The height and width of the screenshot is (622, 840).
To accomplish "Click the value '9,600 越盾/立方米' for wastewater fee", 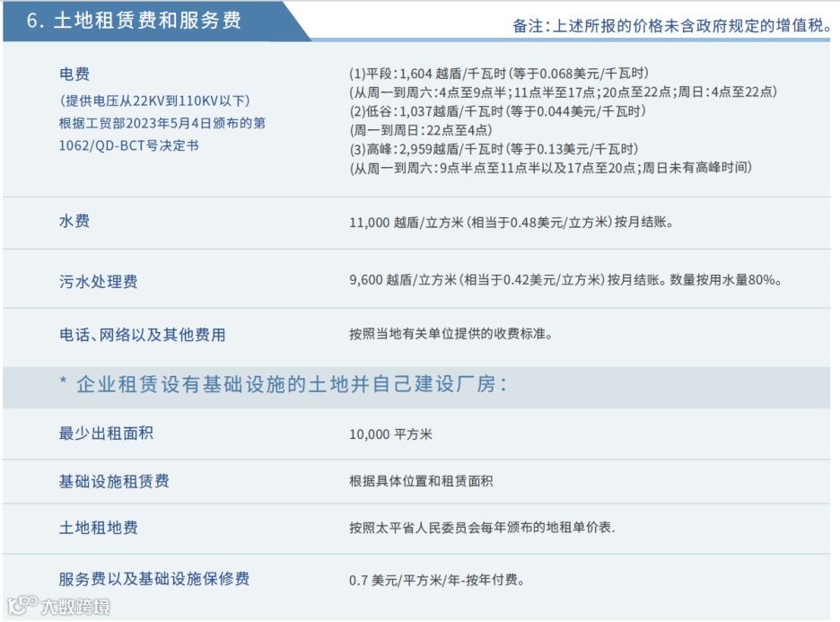I will 565,280.
